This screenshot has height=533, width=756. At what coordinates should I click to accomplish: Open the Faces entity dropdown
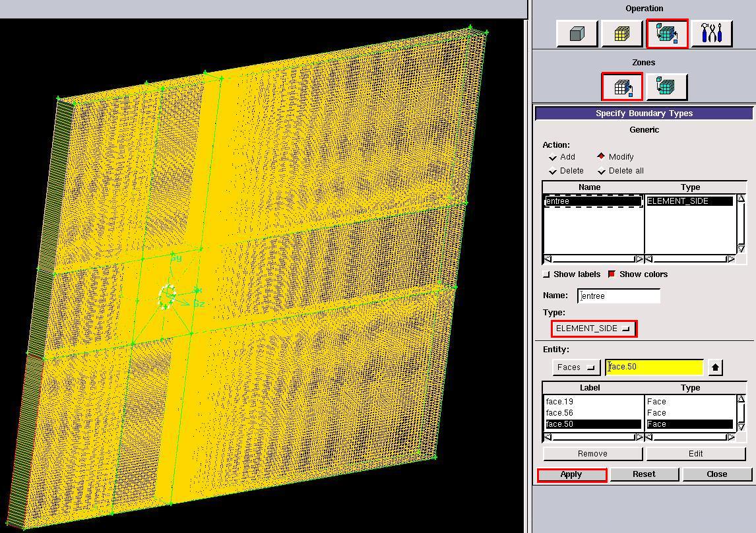click(x=576, y=367)
